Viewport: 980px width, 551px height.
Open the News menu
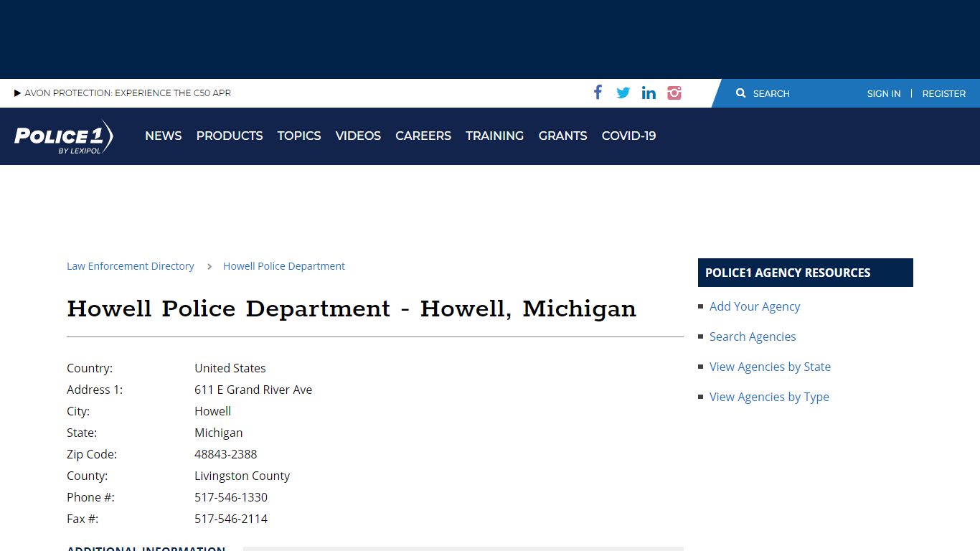[164, 136]
